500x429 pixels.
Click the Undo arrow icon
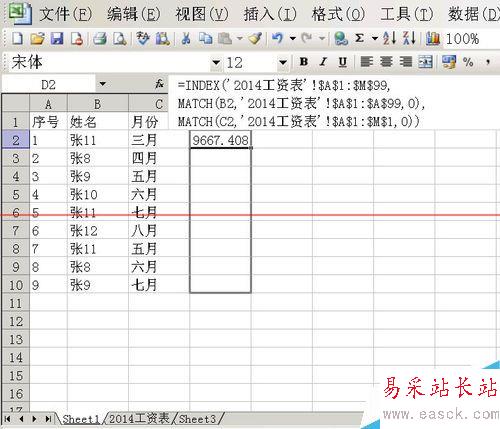277,39
